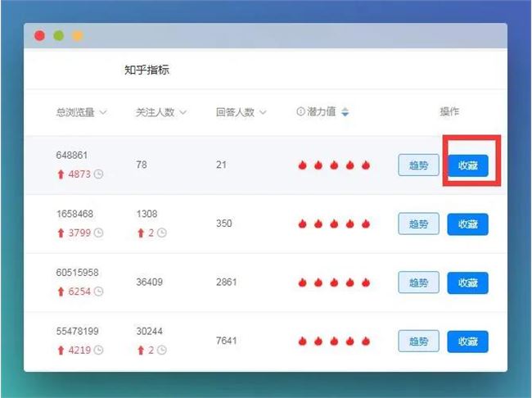Viewport: 532px width, 398px height.
Task: Click the red close window dot
Action: click(40, 36)
